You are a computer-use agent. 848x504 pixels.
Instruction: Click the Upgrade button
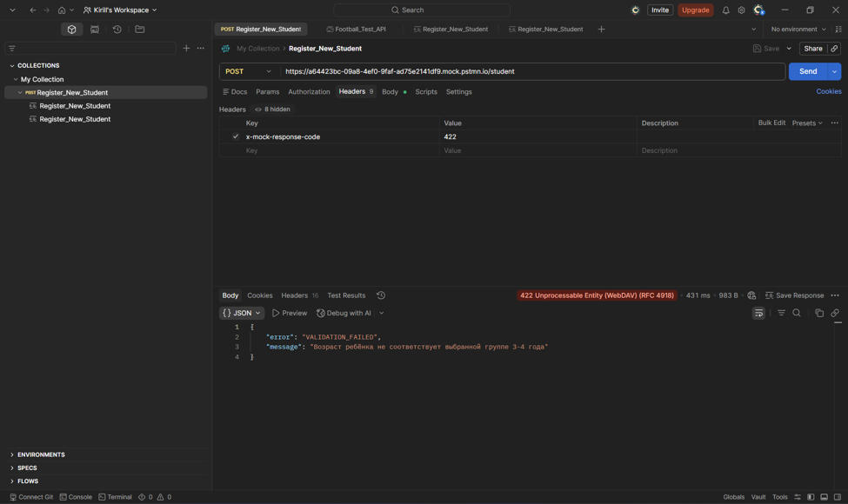tap(696, 10)
